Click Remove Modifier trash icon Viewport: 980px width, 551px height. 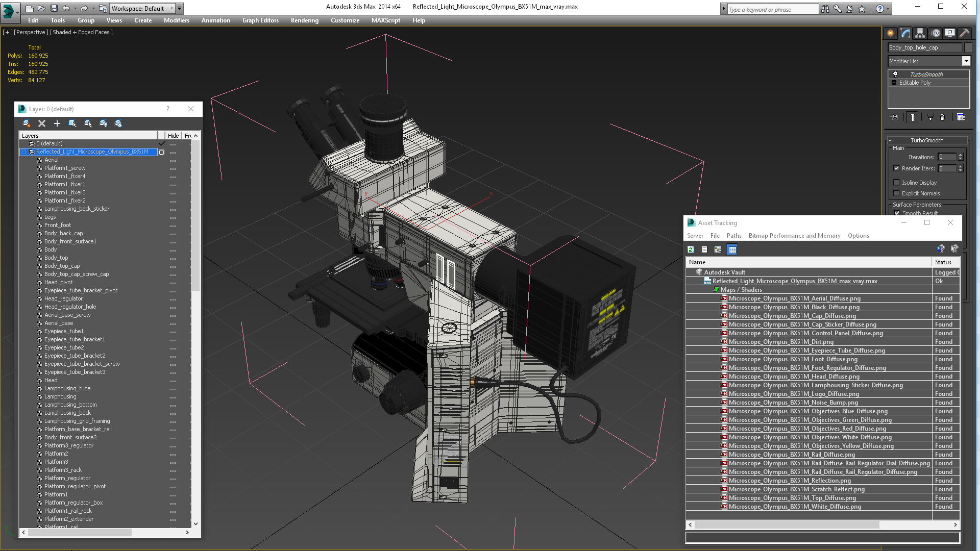[x=943, y=117]
